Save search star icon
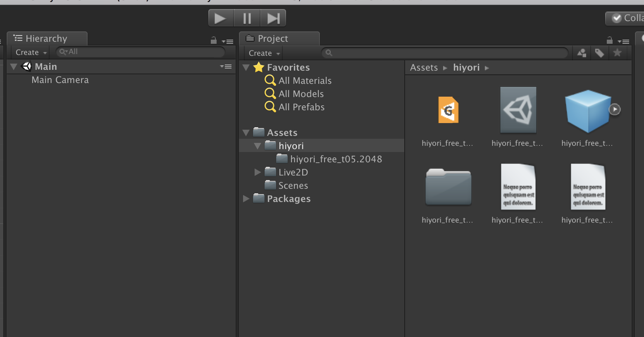 coord(617,53)
